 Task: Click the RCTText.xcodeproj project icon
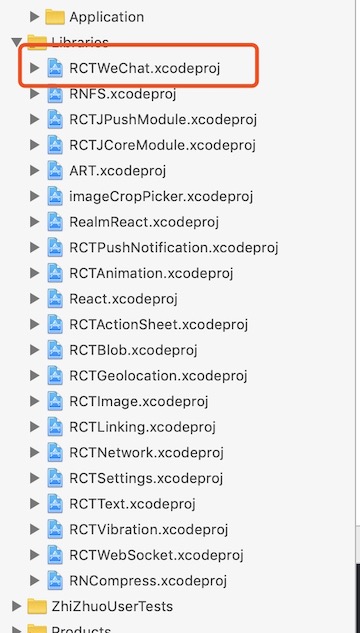(x=55, y=503)
